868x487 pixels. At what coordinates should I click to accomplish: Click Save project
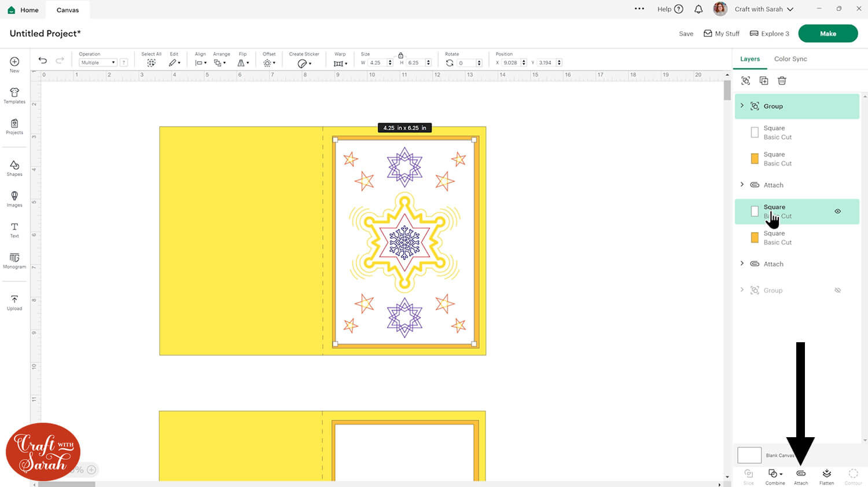click(686, 34)
